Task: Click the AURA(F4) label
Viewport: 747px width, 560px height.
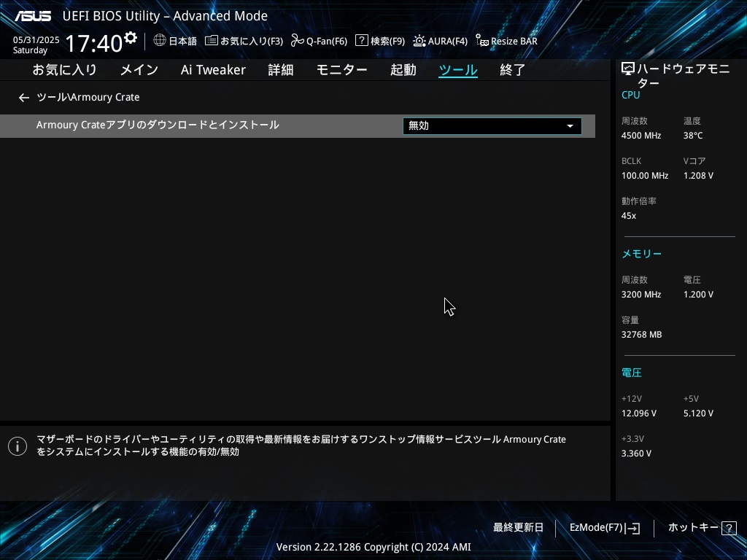Action: coord(447,41)
